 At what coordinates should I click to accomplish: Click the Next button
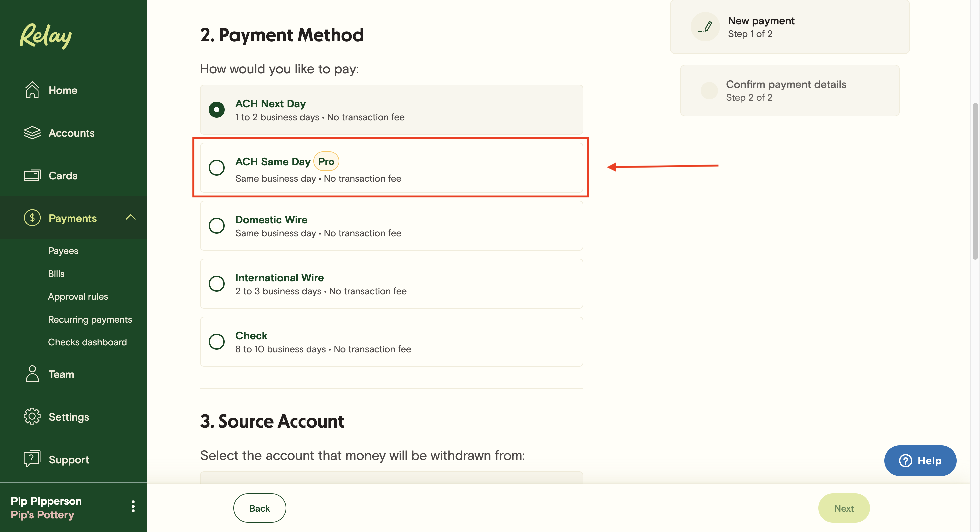pos(844,508)
